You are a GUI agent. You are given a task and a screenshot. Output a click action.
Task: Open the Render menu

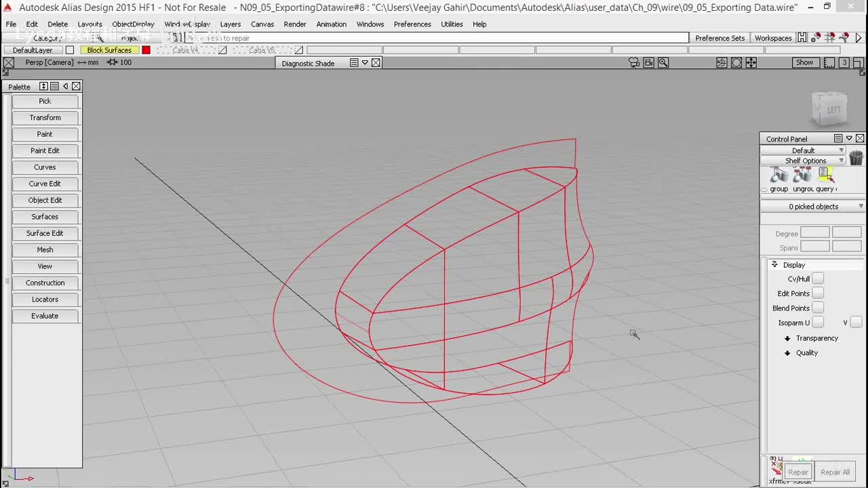295,24
